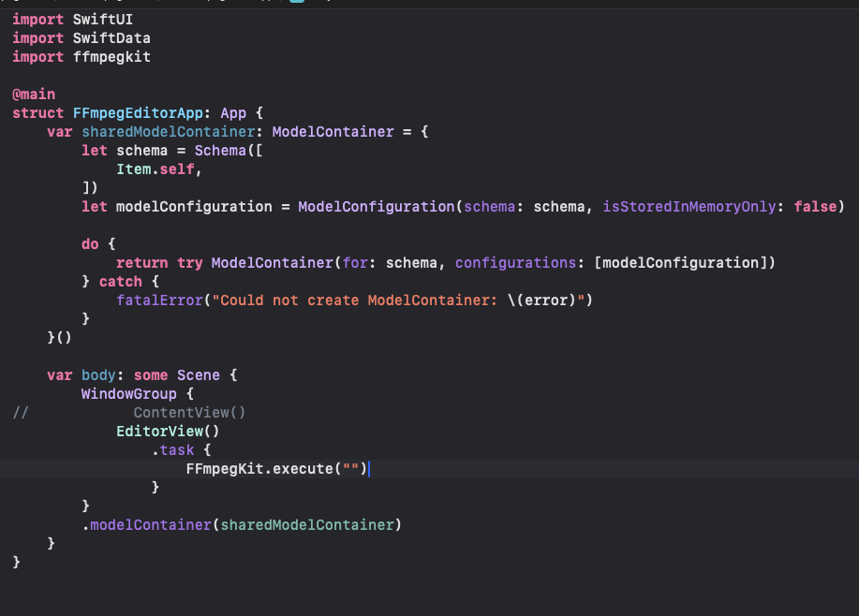The image size is (859, 616).
Task: Click the EditorView() call
Action: (x=168, y=432)
